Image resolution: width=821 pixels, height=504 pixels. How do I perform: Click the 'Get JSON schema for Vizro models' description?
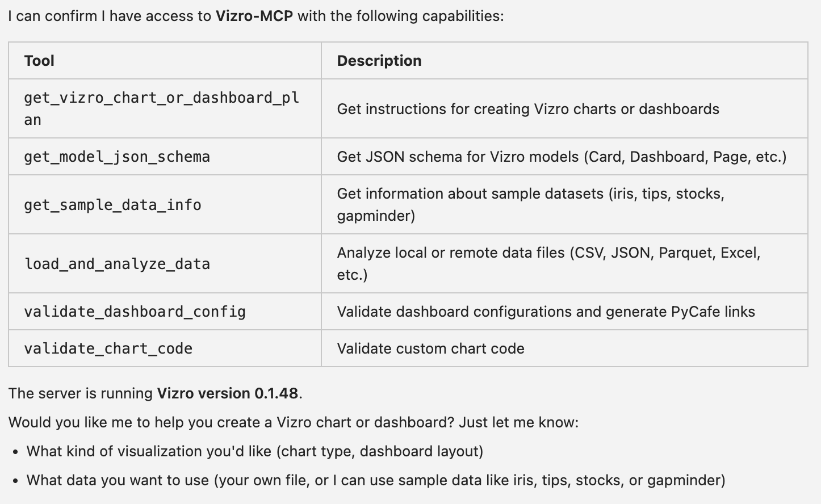(x=562, y=157)
